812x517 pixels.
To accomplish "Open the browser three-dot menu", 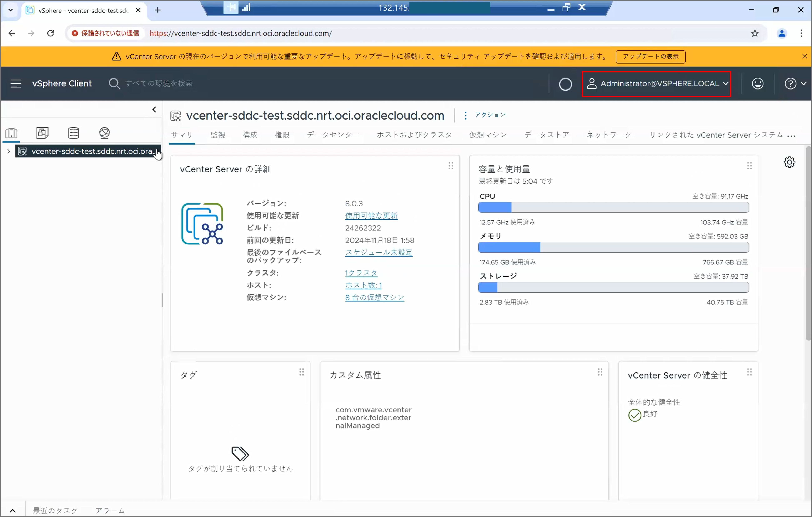I will click(x=801, y=33).
